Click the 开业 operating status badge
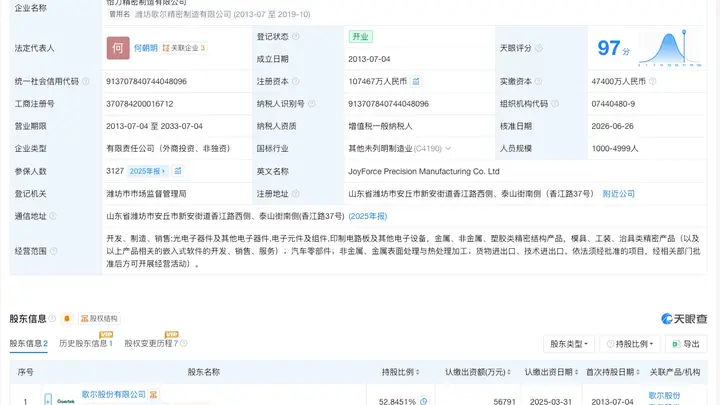Image resolution: width=720 pixels, height=405 pixels. click(360, 37)
